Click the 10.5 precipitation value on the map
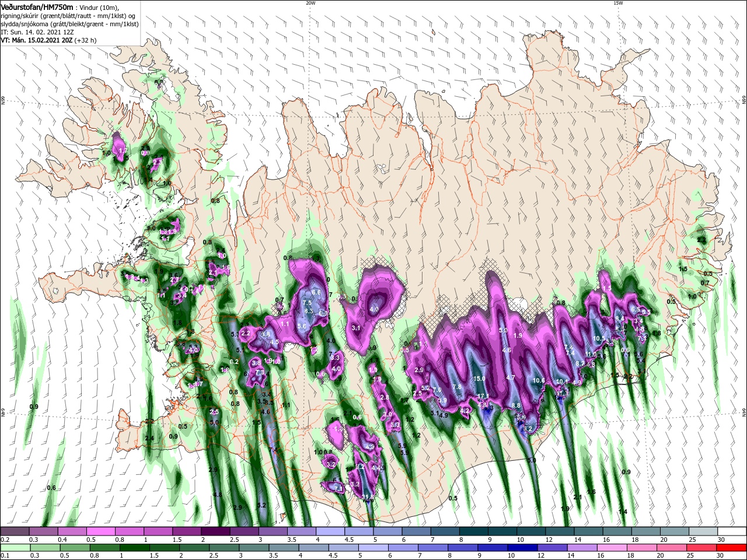 pos(599,339)
